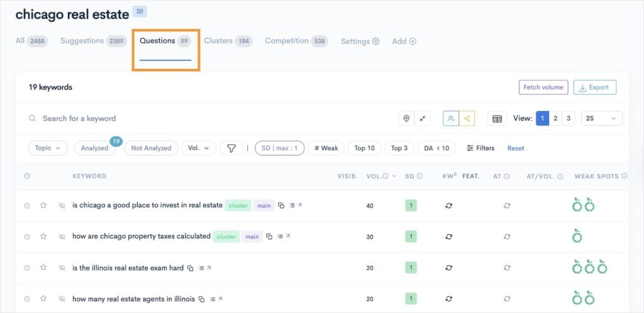644x313 pixels.
Task: Click the Fetch volume button
Action: tap(543, 88)
